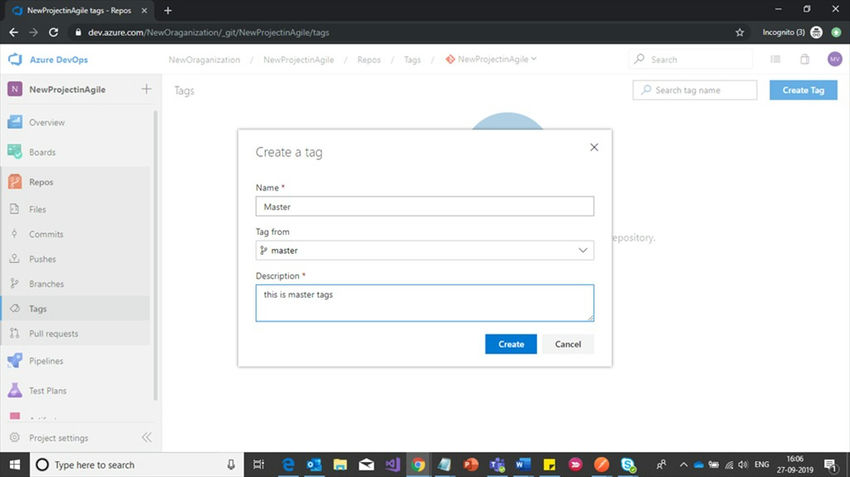Select the Tags icon in sidebar
Screen dimensions: 850x477
tap(15, 308)
